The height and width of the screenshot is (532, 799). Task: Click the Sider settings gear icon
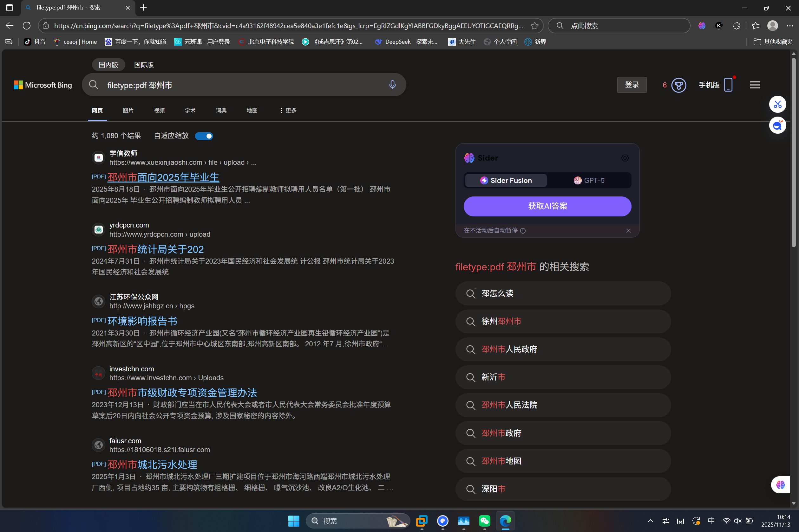point(625,158)
